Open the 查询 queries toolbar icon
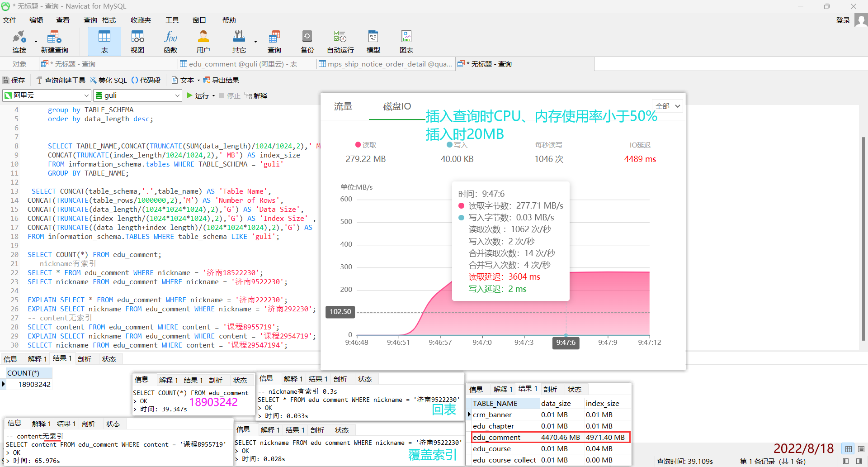Image resolution: width=868 pixels, height=467 pixels. click(x=274, y=42)
